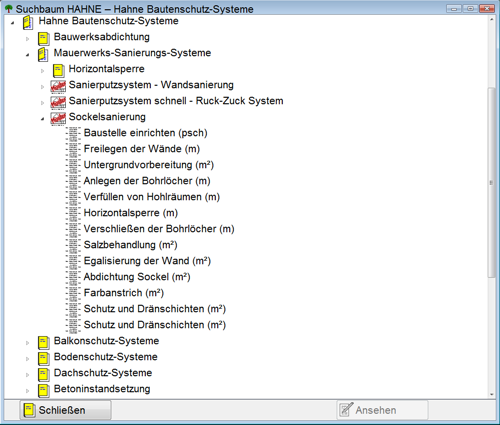This screenshot has height=425, width=500.
Task: Click the Ansehen button
Action: point(383,410)
